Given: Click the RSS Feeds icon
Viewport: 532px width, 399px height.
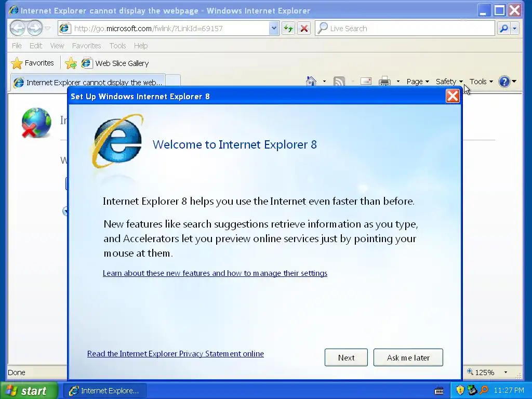Looking at the screenshot, I should coord(339,82).
